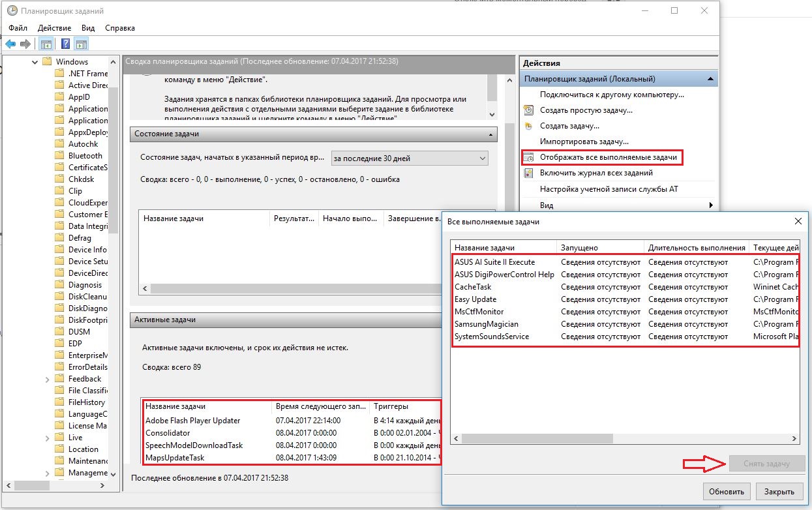This screenshot has height=510, width=812.
Task: Collapse the Состояние задачи section
Action: 490,134
